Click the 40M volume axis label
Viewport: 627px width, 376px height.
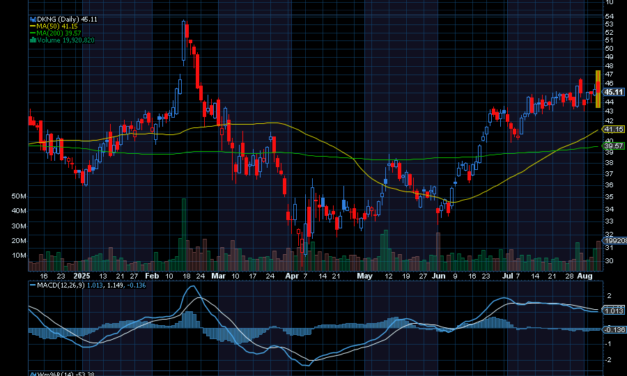pos(19,211)
